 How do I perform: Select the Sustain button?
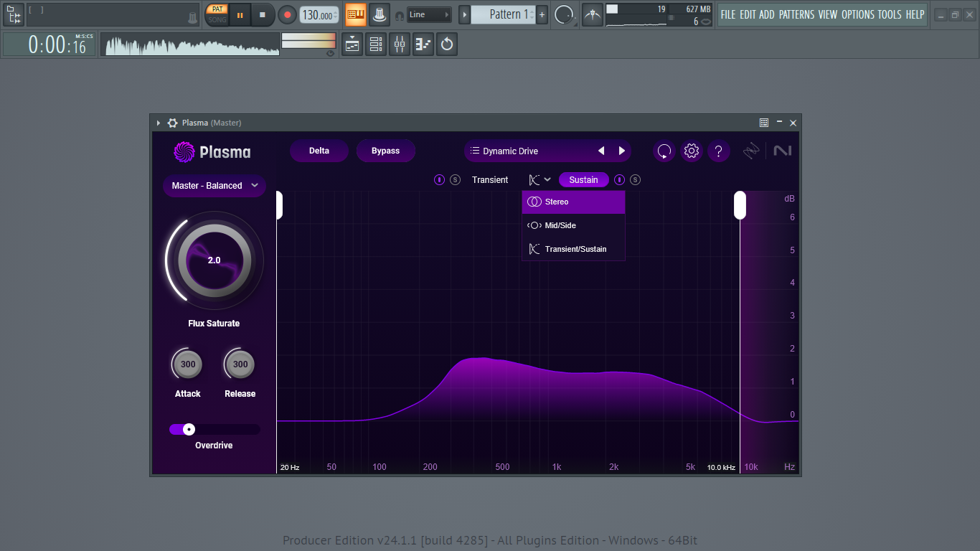pos(583,179)
